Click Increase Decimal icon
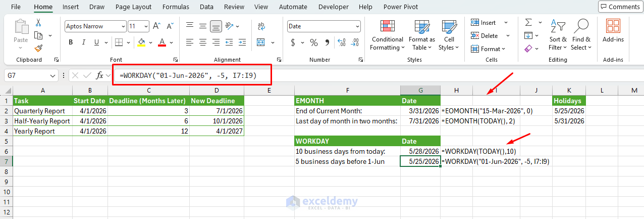This screenshot has width=644, height=219. [343, 42]
